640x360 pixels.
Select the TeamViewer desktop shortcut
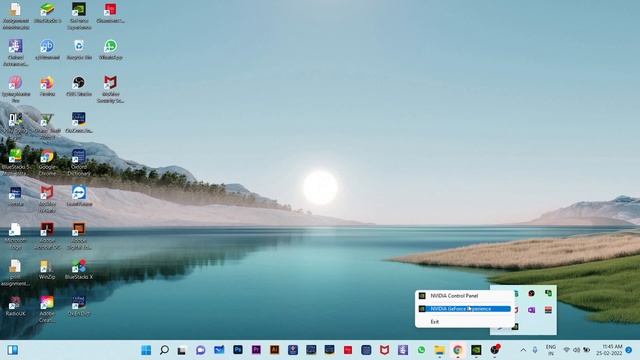click(x=79, y=196)
